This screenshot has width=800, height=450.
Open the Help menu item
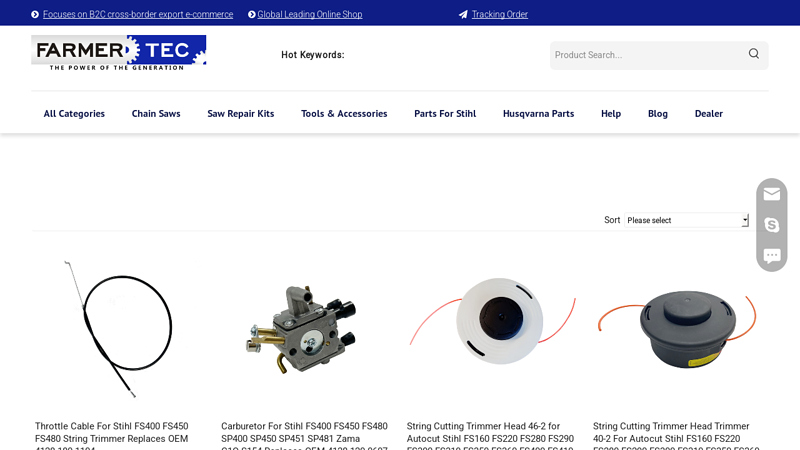(x=611, y=114)
